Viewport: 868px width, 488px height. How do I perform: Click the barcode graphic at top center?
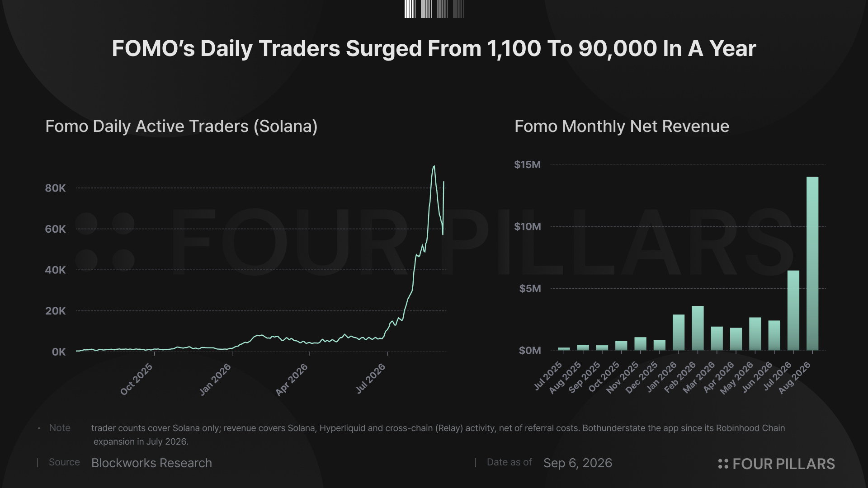point(434,9)
